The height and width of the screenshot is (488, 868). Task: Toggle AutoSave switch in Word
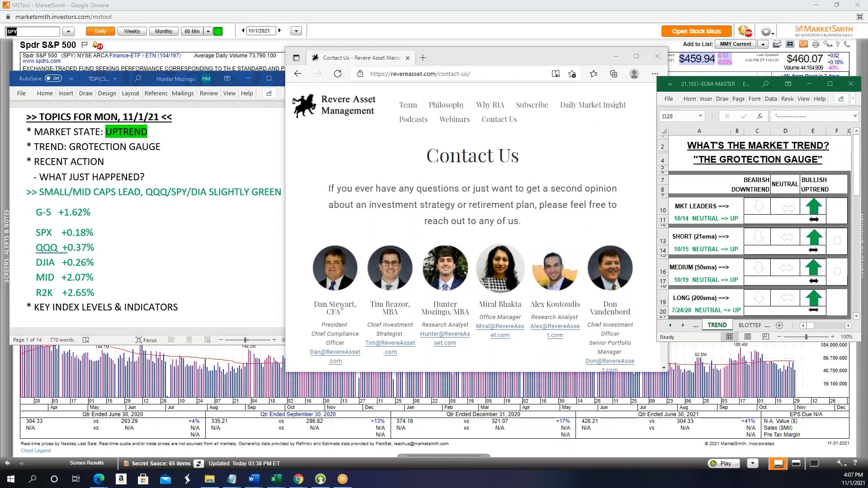click(53, 79)
